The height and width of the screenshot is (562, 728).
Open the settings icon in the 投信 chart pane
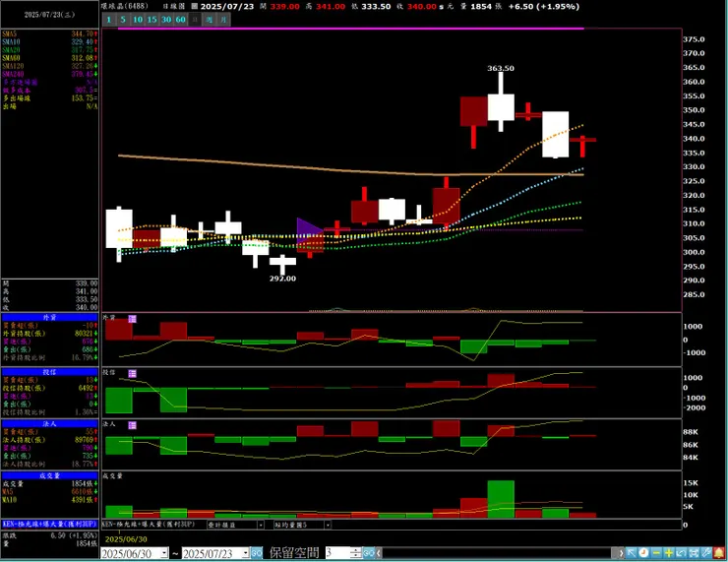[x=133, y=373]
